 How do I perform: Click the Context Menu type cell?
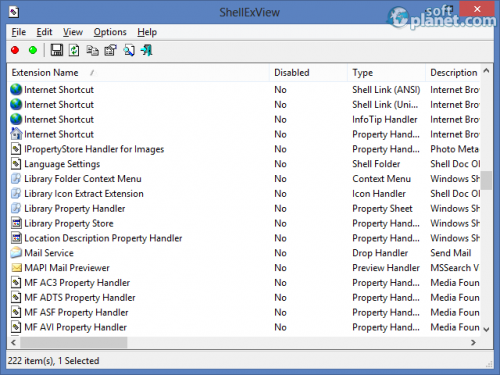[381, 179]
